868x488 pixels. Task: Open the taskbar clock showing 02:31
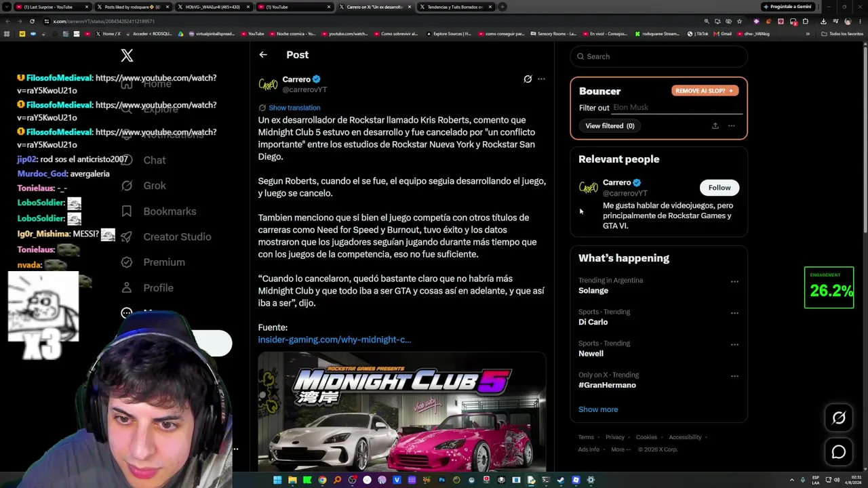click(x=853, y=480)
